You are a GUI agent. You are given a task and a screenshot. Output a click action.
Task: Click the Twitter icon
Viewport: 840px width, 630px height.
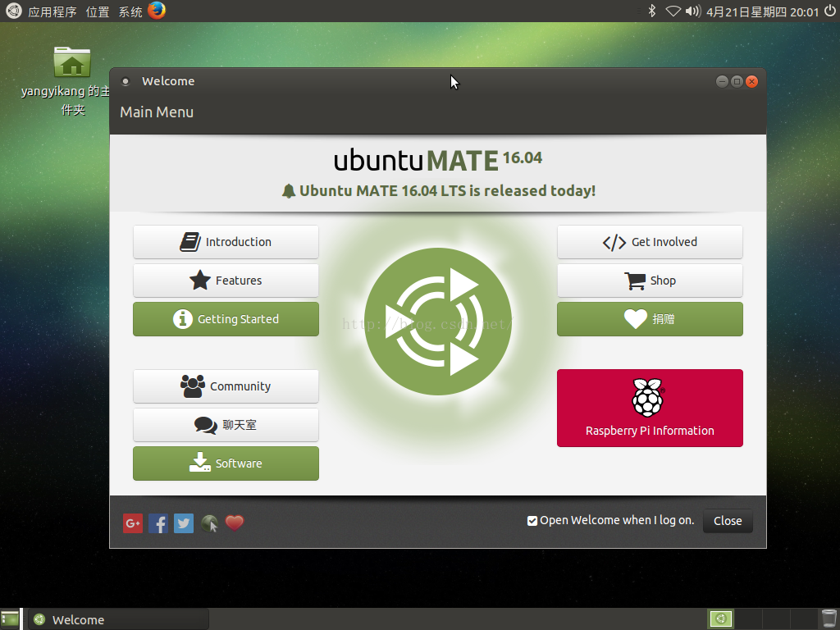(x=184, y=523)
